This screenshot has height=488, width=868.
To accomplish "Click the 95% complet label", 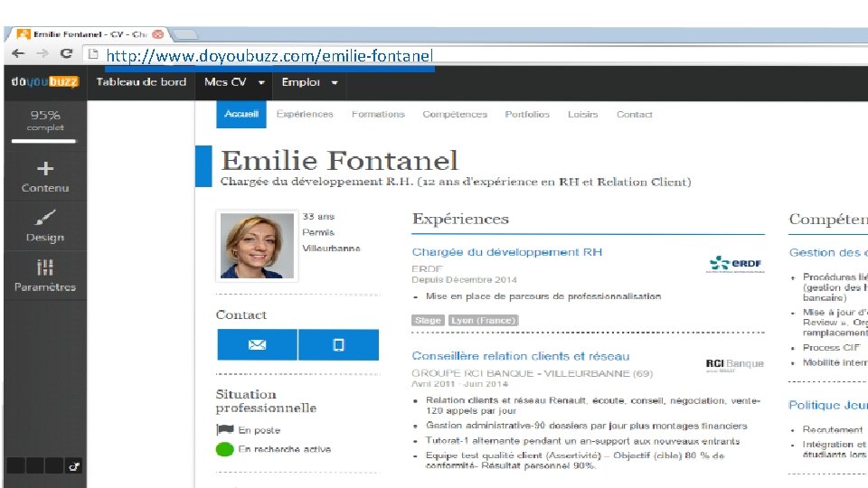I will click(45, 120).
